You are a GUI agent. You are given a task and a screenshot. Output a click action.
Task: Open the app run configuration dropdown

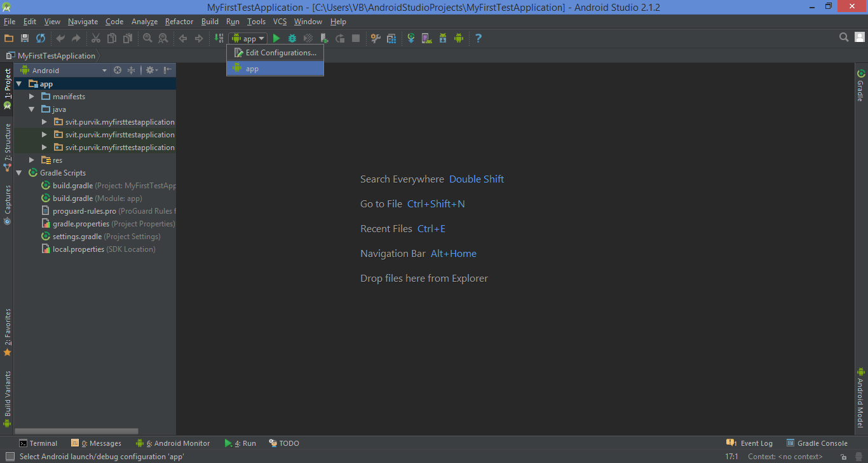pos(248,38)
